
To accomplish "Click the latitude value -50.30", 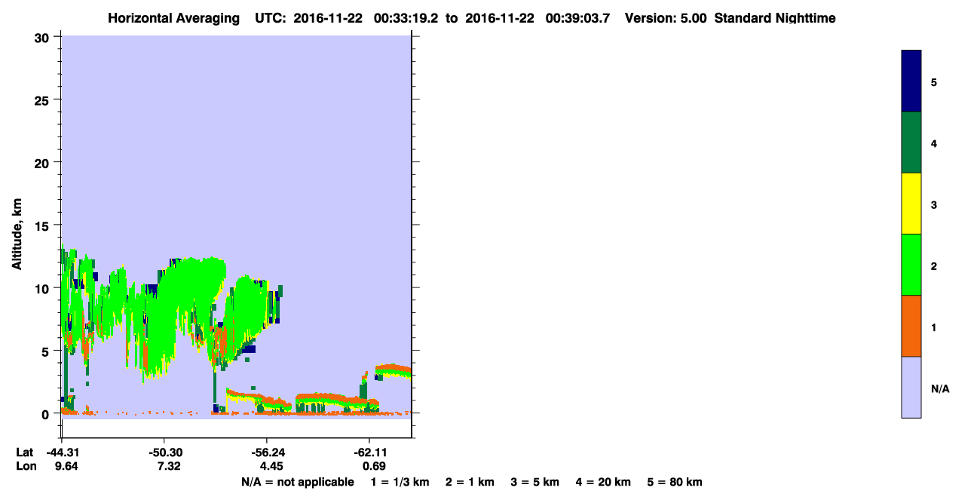I will [x=164, y=452].
